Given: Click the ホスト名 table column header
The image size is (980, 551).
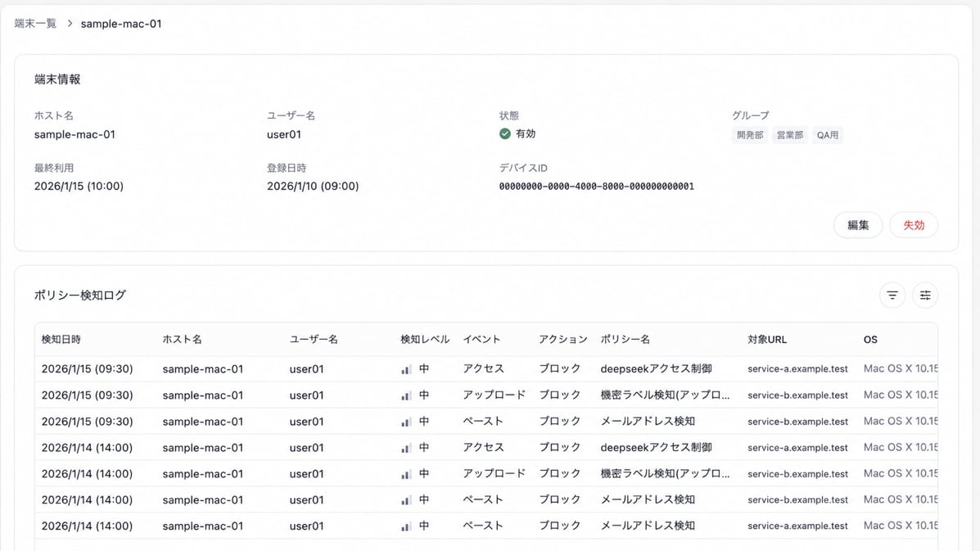Looking at the screenshot, I should click(x=182, y=339).
